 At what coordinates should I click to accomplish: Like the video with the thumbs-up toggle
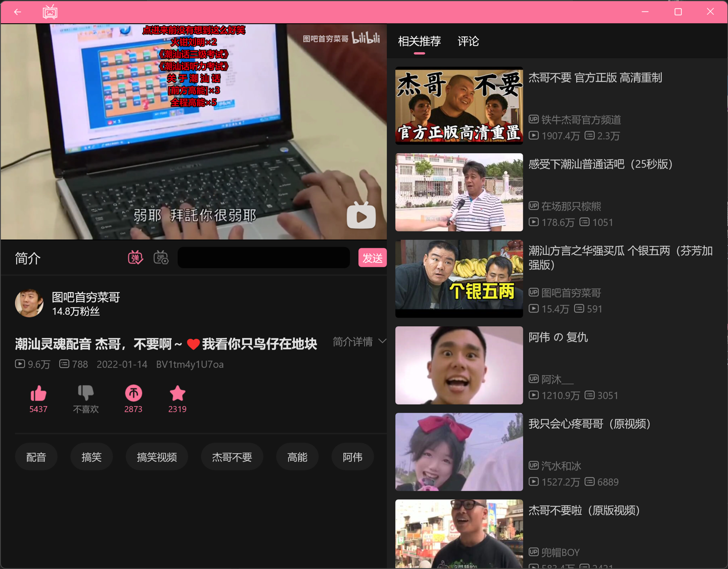[x=38, y=394]
